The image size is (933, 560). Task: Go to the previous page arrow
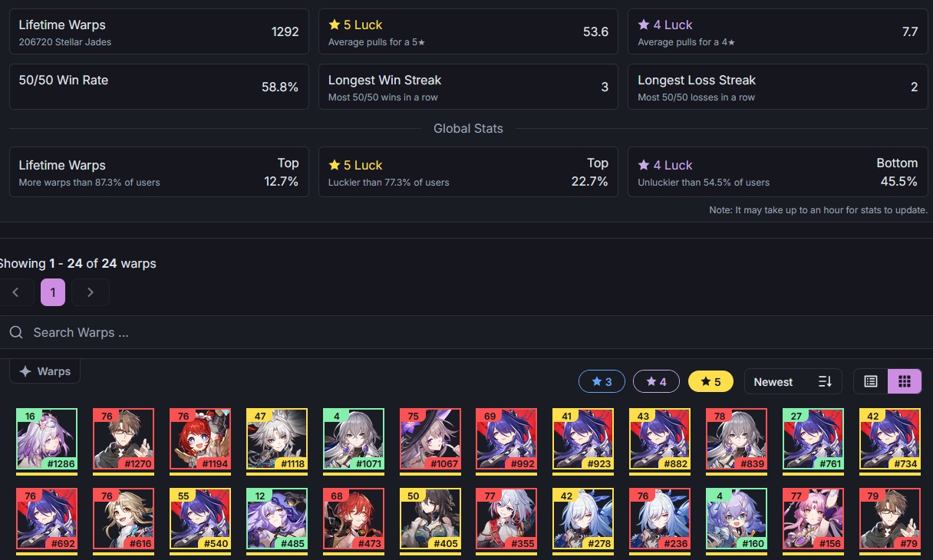coord(16,292)
